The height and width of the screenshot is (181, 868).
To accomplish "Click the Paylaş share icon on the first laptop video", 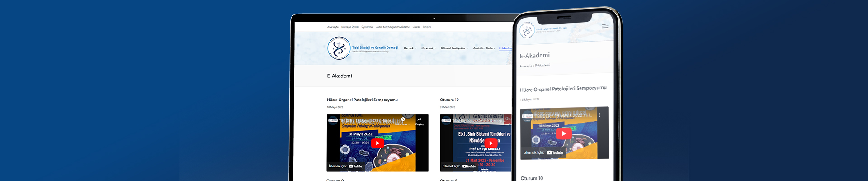I will 420,121.
